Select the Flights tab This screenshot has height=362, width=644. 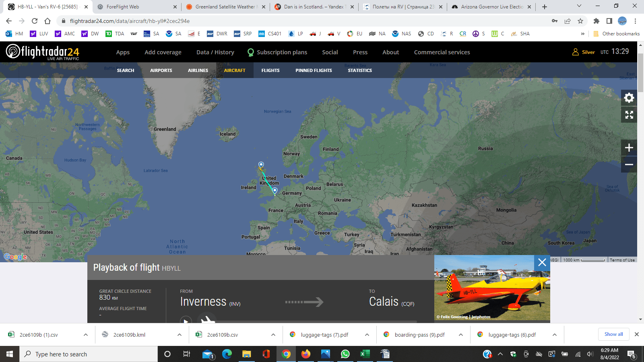coord(270,70)
